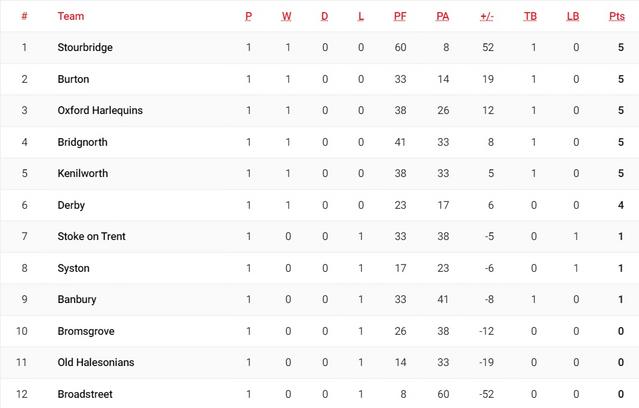Click the D (draws) column header
Image resolution: width=639 pixels, height=408 pixels.
pyautogui.click(x=324, y=16)
